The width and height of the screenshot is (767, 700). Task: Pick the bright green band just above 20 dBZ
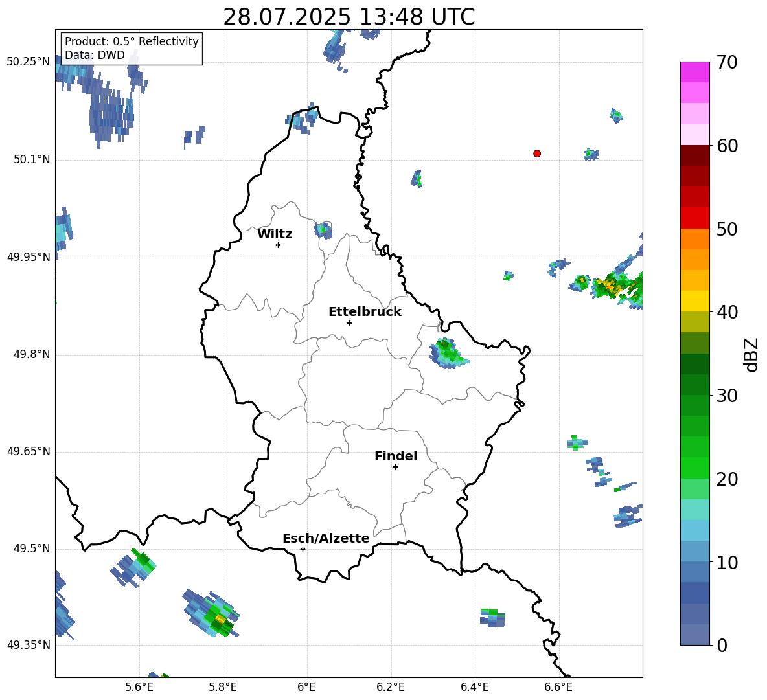click(694, 468)
